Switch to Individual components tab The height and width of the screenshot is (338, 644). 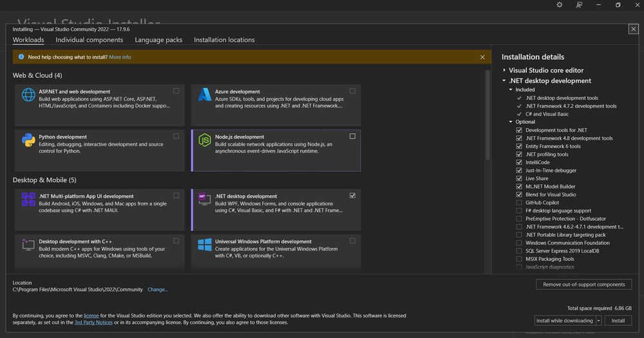click(89, 40)
